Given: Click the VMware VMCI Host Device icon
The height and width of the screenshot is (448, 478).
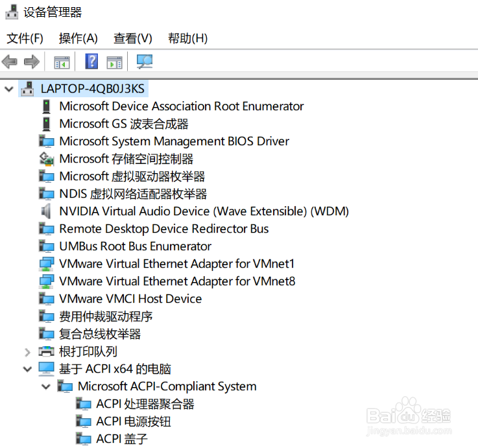Looking at the screenshot, I should [x=47, y=299].
